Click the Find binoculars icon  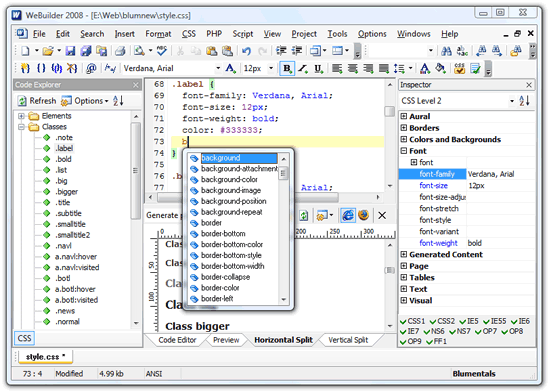[446, 51]
